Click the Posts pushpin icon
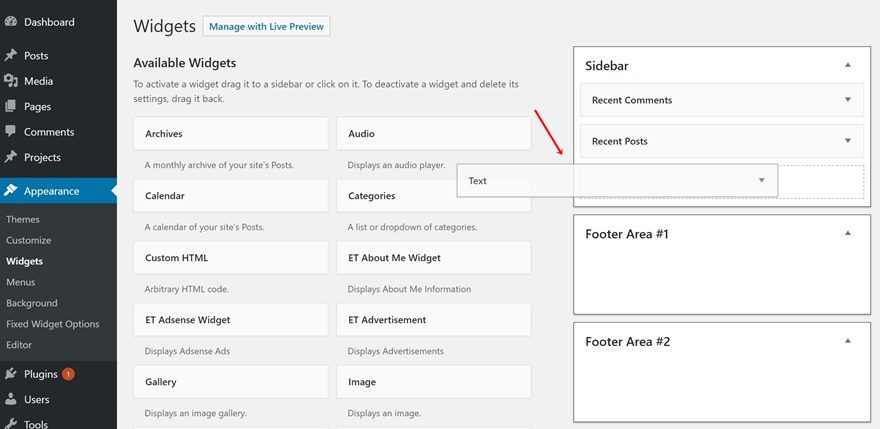Viewport: 880px width, 429px height. click(11, 56)
